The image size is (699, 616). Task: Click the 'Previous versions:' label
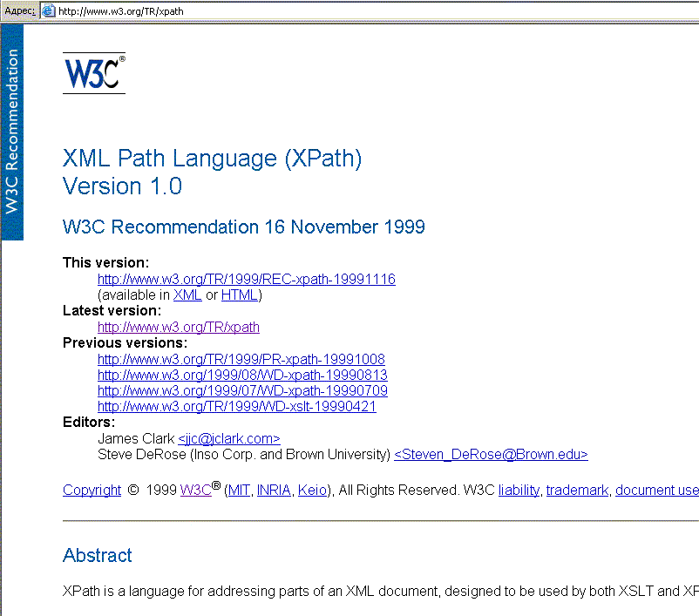[x=125, y=342]
